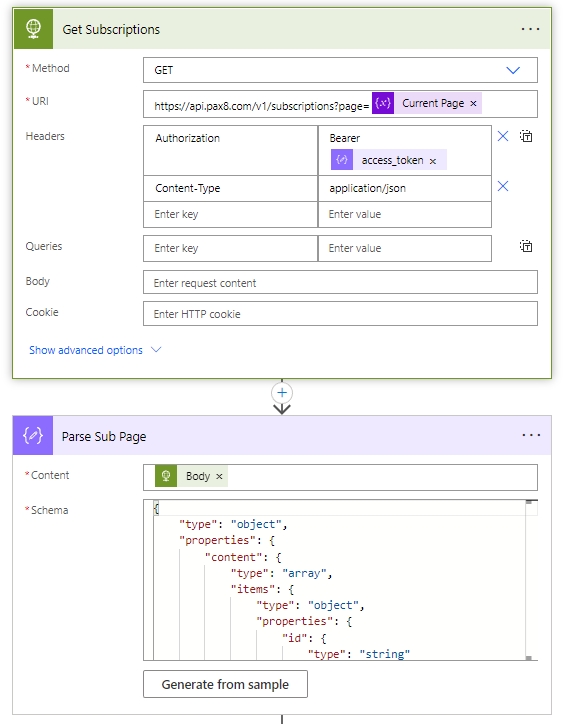Click the Get Subscriptions HTTP globe icon
The height and width of the screenshot is (724, 582).
33,29
